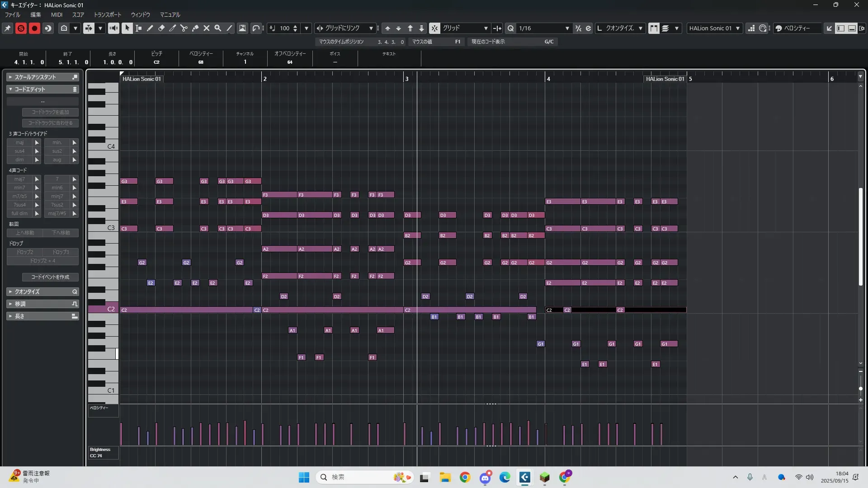This screenshot has width=868, height=488.
Task: Select the Glue tool
Action: (195, 28)
